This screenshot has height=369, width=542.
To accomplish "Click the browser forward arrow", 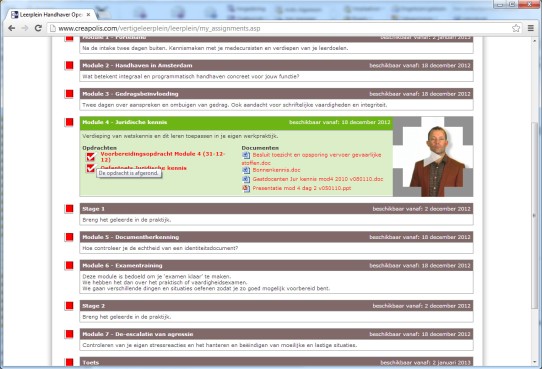I will click(x=25, y=28).
